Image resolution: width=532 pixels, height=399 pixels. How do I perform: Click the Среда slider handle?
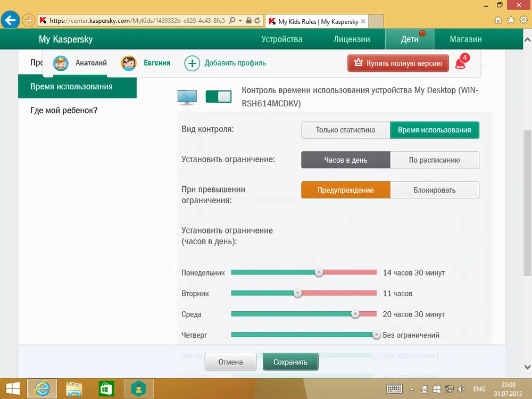coord(355,314)
